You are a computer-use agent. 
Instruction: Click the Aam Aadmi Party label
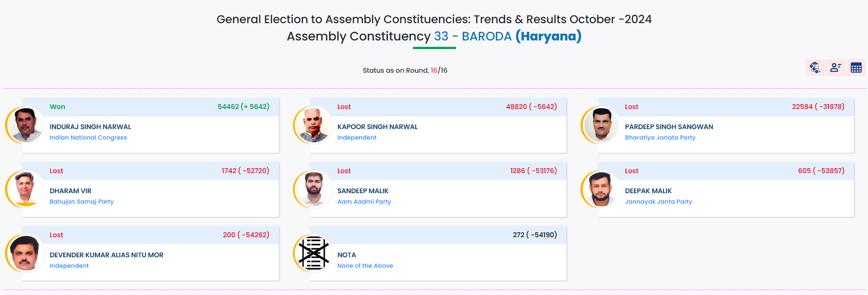(x=364, y=202)
